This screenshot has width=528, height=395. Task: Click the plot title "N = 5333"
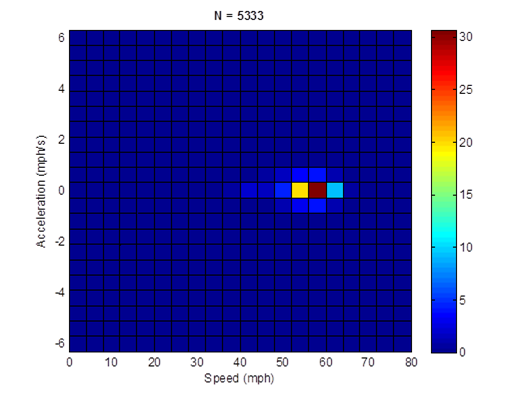click(x=239, y=16)
